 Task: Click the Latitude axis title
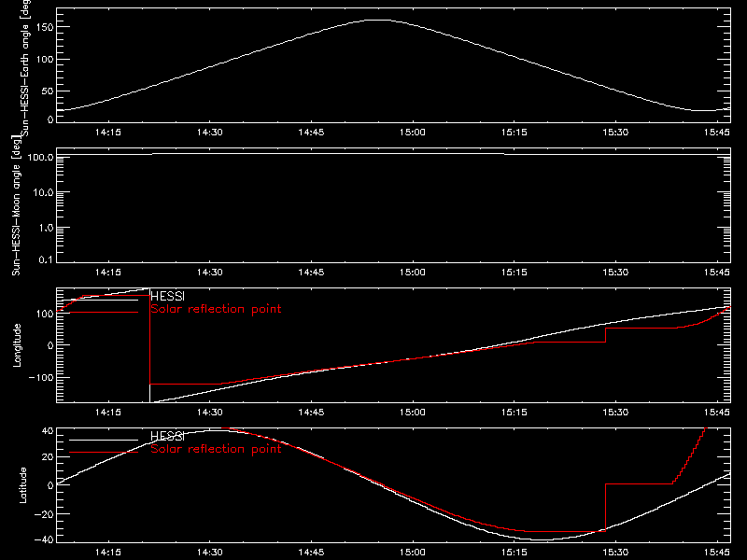tap(22, 485)
